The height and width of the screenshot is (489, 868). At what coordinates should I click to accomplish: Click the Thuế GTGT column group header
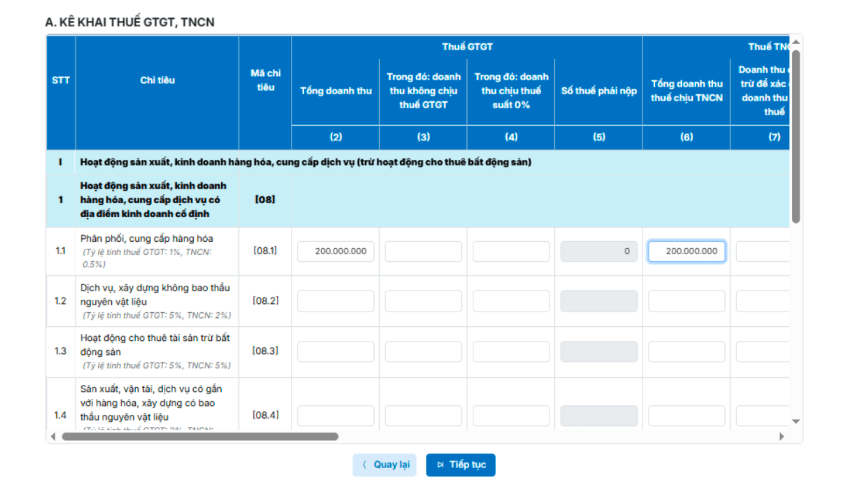pyautogui.click(x=467, y=47)
